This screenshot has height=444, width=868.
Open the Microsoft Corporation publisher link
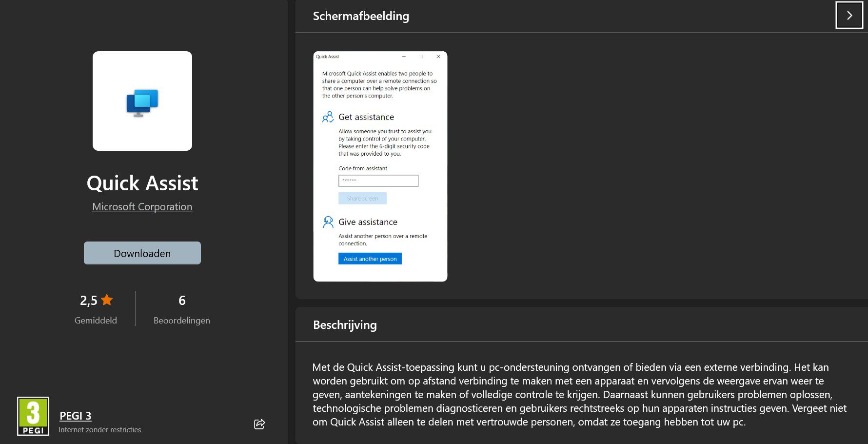coord(142,207)
